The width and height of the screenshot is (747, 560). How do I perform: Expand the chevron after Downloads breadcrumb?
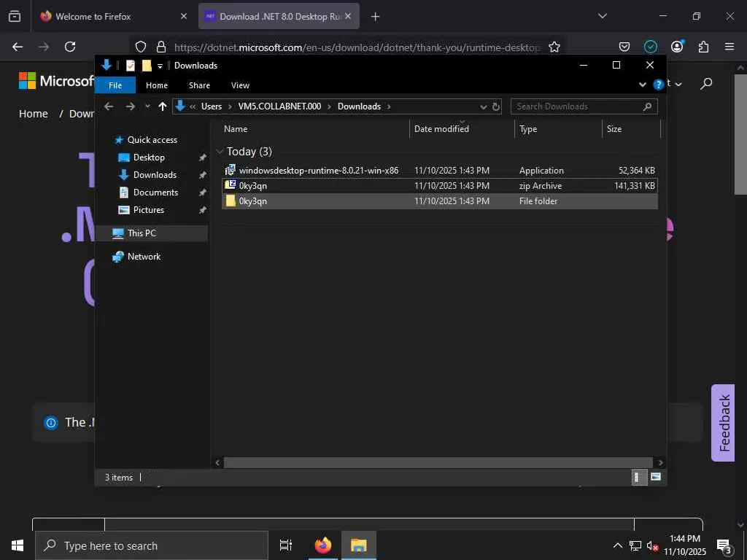click(389, 106)
